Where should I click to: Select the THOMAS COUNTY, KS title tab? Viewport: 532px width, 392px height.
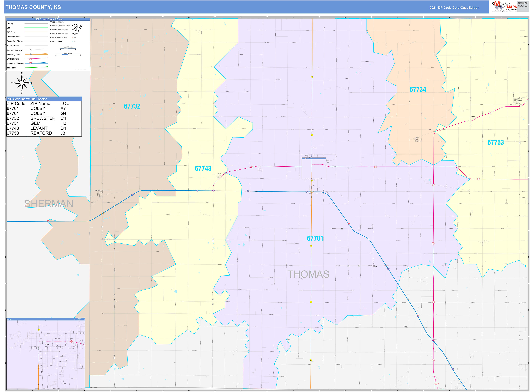(x=33, y=7)
